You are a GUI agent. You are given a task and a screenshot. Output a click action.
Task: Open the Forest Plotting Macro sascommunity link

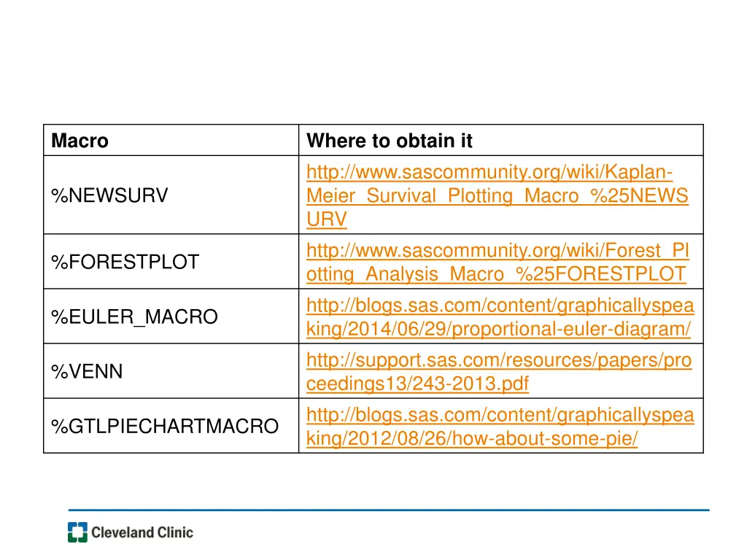coord(498,262)
